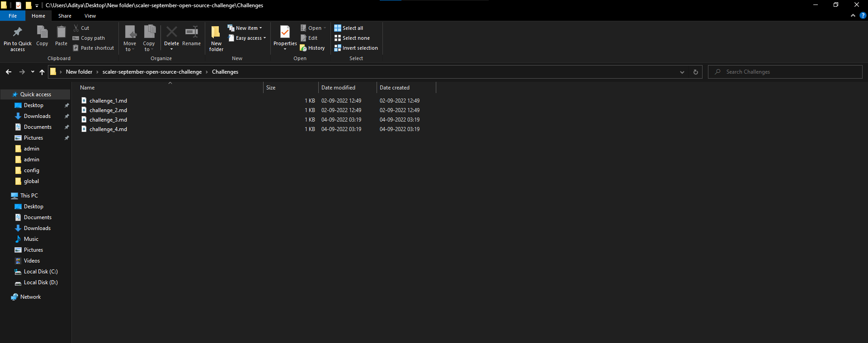Viewport: 868px width, 343px height.
Task: Select This PC in navigation pane
Action: pos(29,196)
